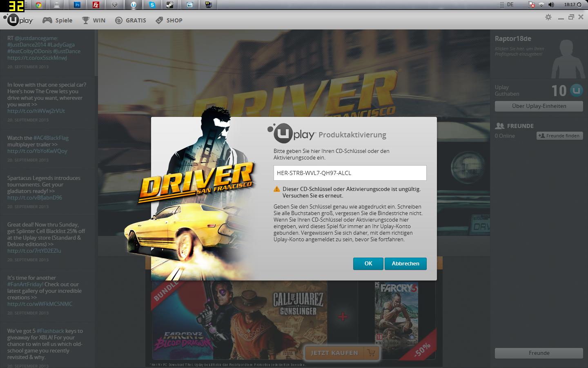The image size is (588, 368).
Task: Open the Spiele games tab
Action: click(x=58, y=20)
